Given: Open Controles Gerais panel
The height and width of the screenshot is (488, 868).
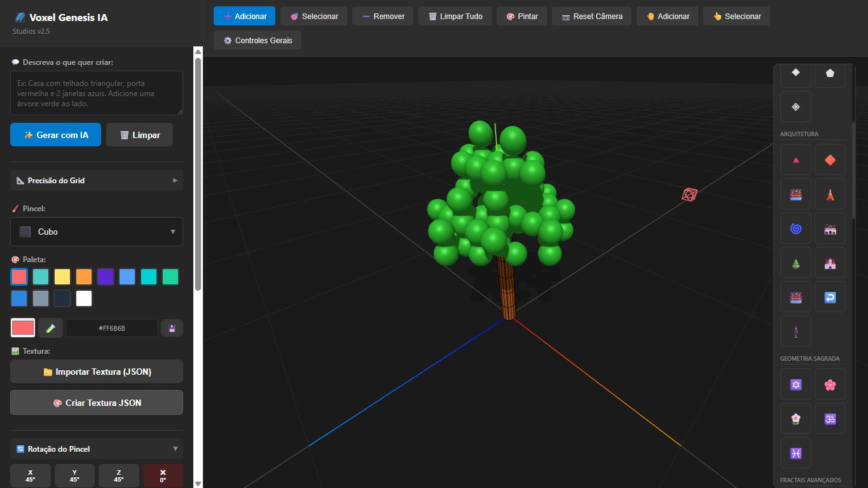Looking at the screenshot, I should pos(258,40).
